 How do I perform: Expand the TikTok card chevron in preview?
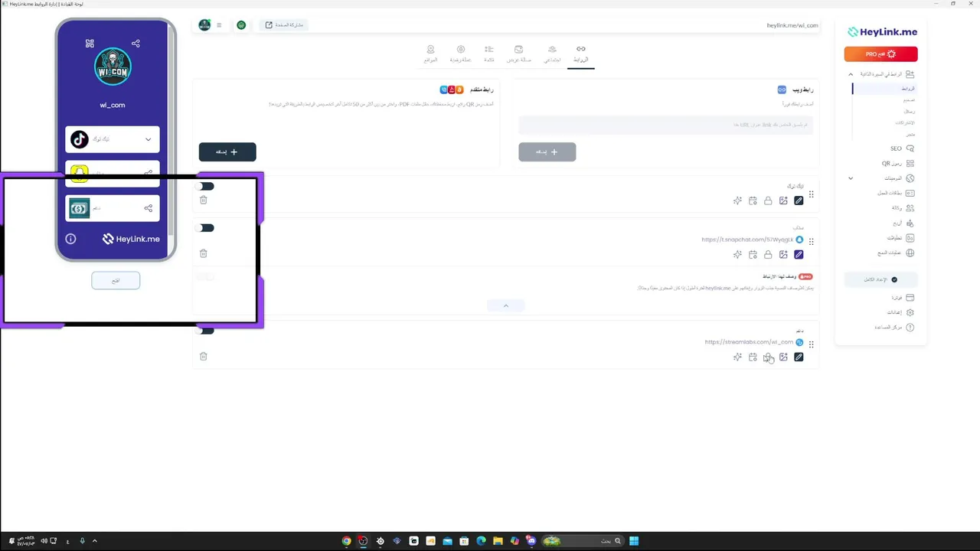148,139
